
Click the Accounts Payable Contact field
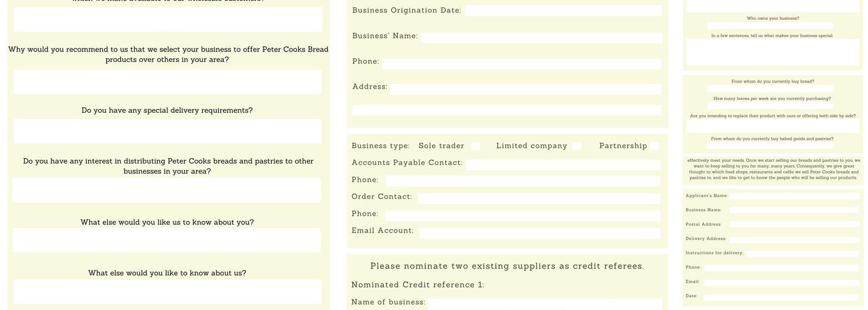[563, 165]
